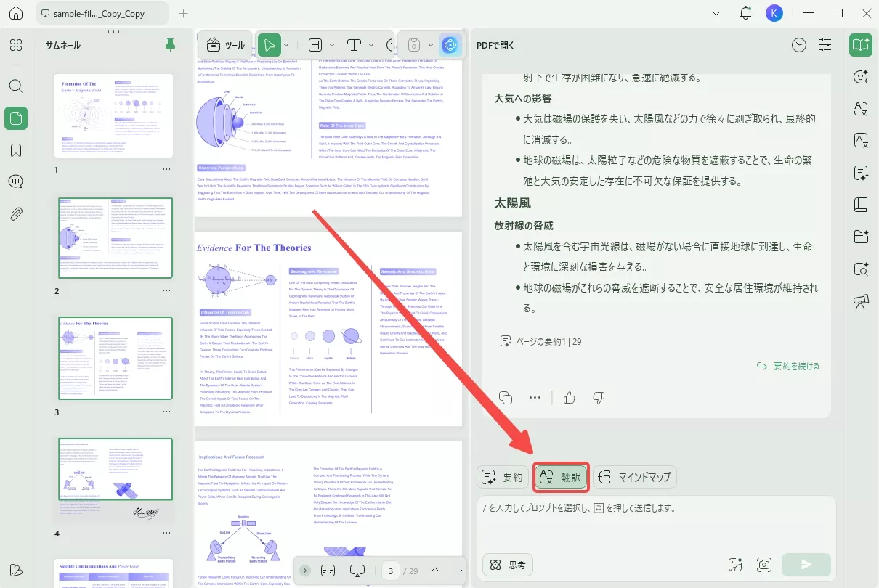Image resolution: width=879 pixels, height=588 pixels.
Task: Select the cursor arrow tool
Action: (270, 45)
